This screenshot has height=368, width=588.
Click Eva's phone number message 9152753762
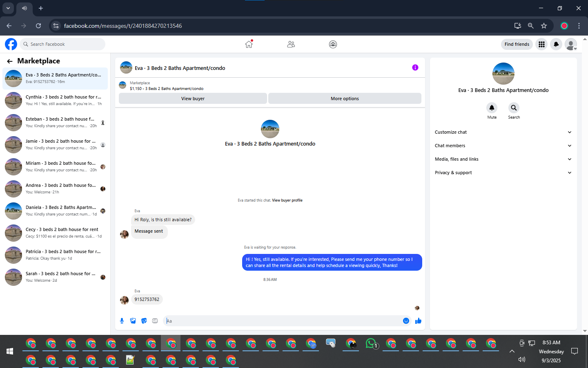click(147, 299)
